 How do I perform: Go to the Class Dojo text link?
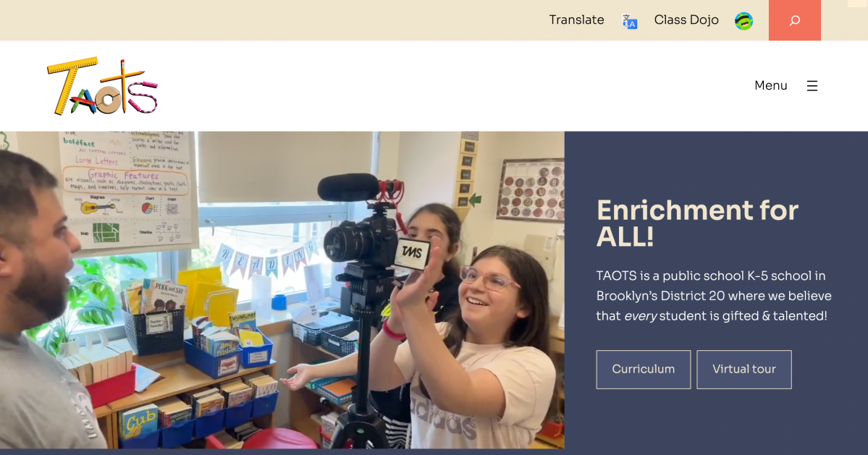(x=686, y=20)
